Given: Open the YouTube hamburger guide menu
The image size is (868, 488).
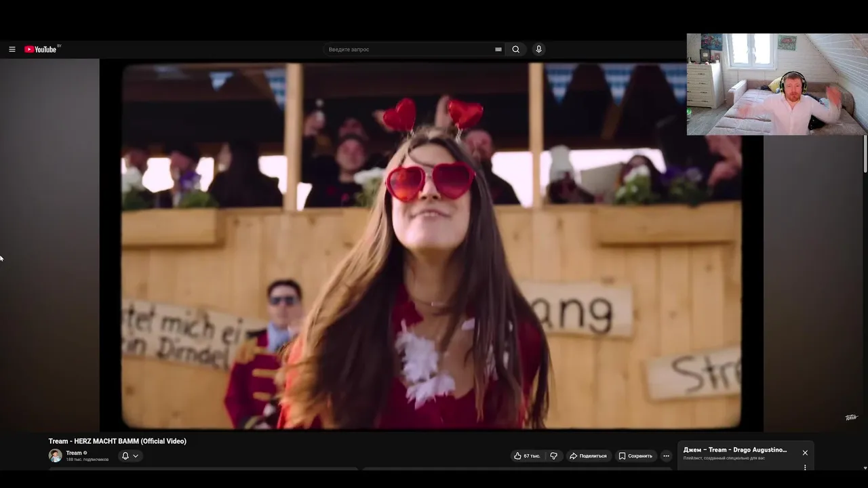Looking at the screenshot, I should [12, 49].
